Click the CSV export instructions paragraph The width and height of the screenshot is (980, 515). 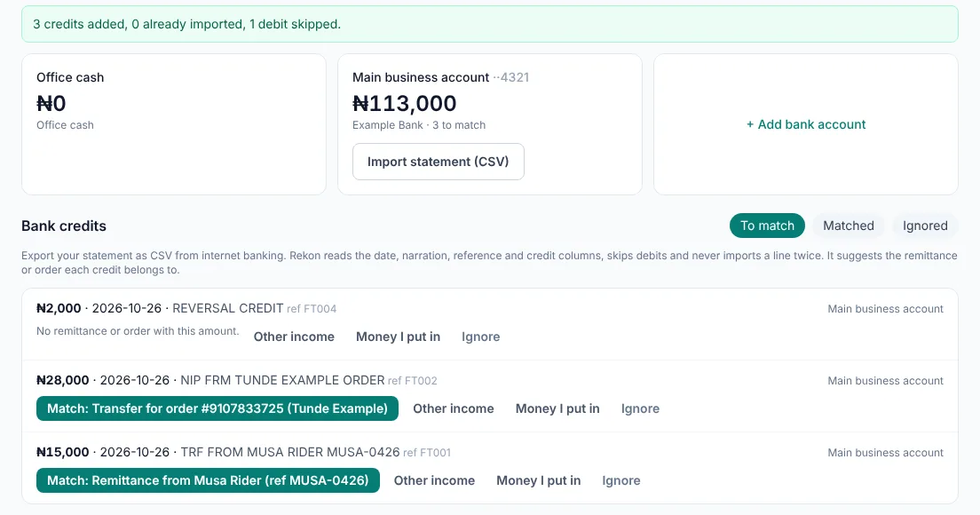(489, 263)
